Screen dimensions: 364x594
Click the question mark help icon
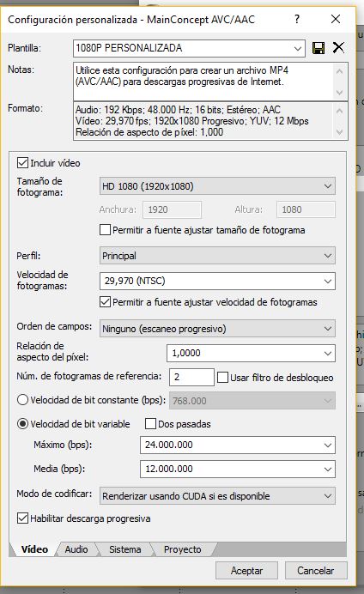tap(297, 19)
